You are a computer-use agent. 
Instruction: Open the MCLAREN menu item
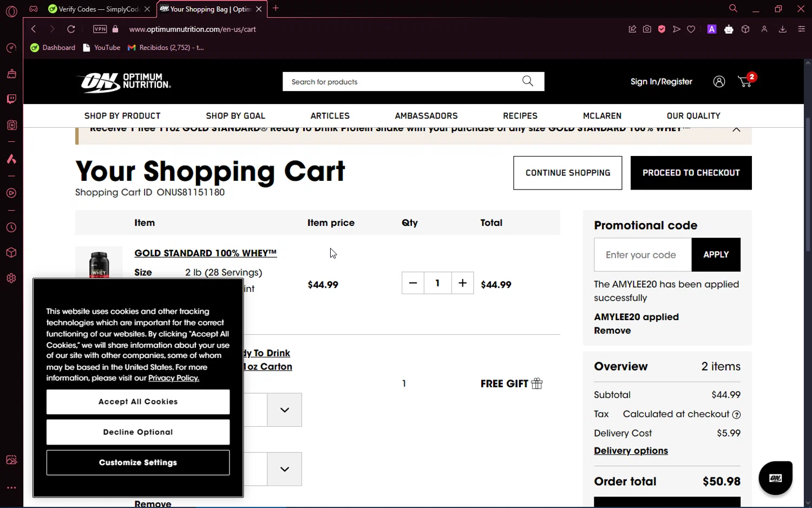[602, 116]
